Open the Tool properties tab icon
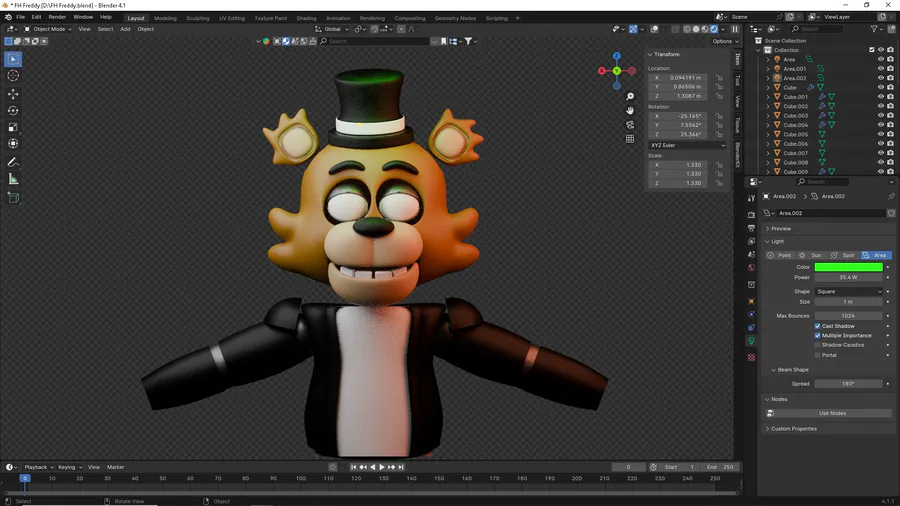 [751, 198]
